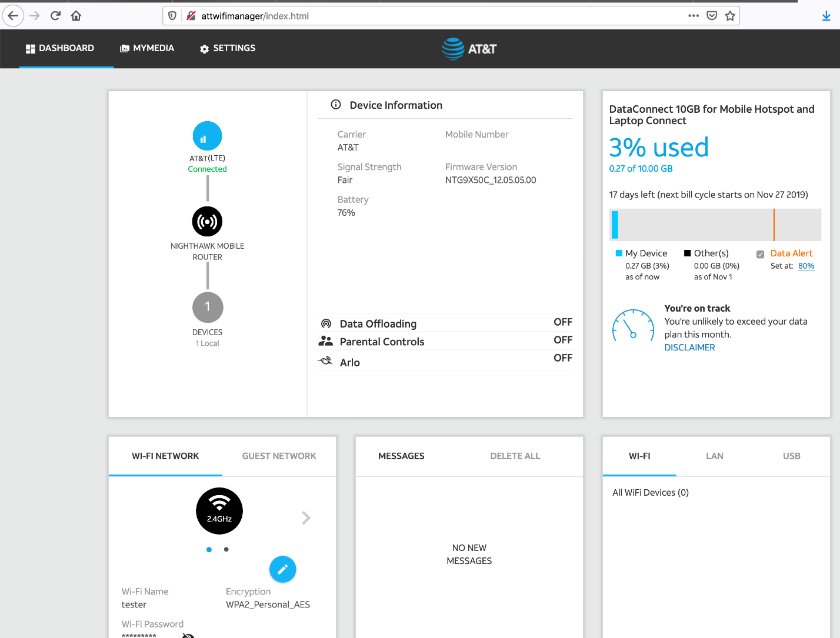Click the '0.27 of 10.00 GB' text
Viewport: 840px width, 638px height.
pyautogui.click(x=641, y=169)
